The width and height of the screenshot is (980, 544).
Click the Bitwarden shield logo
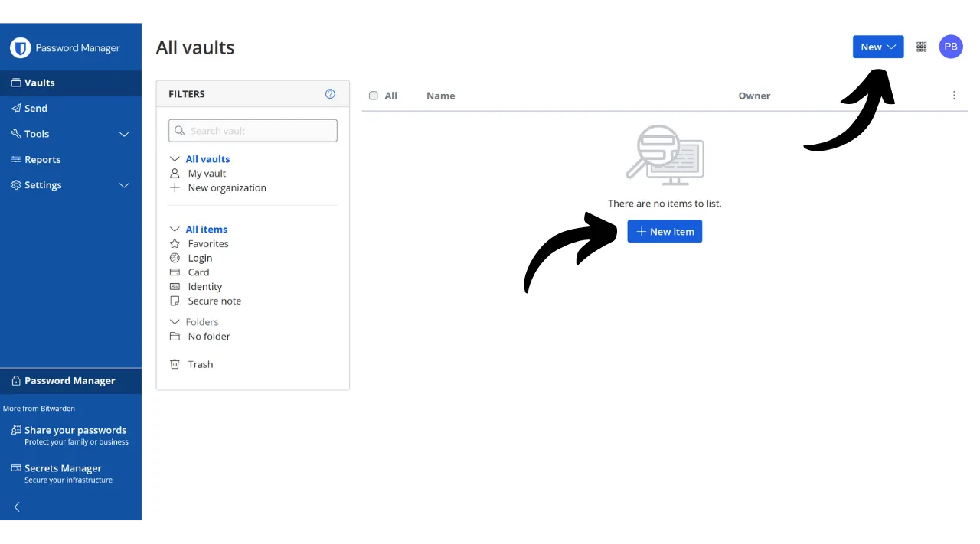coord(20,48)
